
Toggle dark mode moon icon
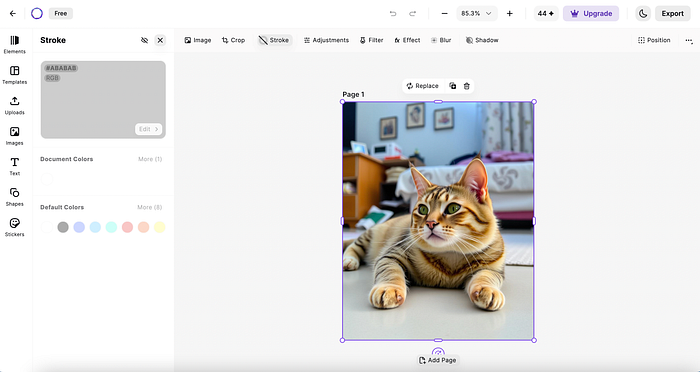click(x=643, y=13)
